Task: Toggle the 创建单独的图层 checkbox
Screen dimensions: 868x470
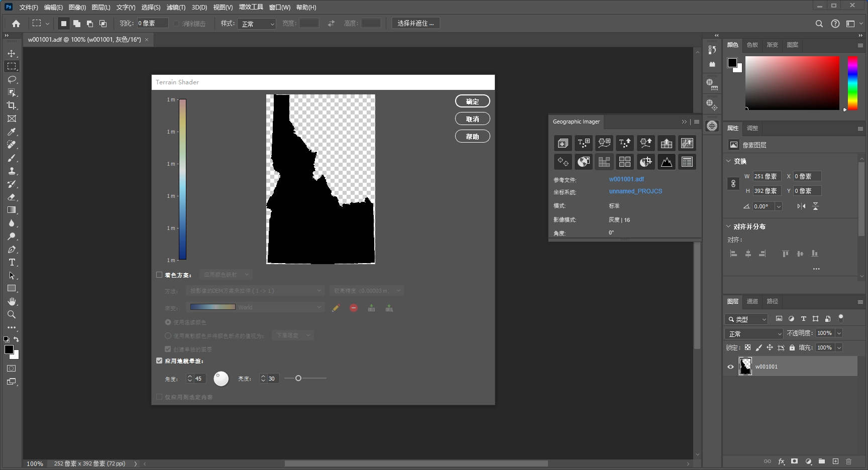Action: pyautogui.click(x=168, y=349)
